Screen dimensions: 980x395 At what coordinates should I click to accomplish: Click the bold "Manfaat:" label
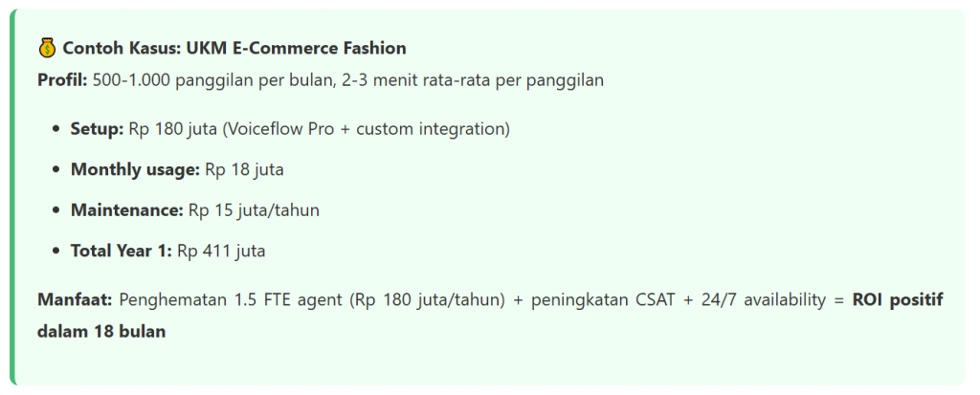[x=75, y=300]
